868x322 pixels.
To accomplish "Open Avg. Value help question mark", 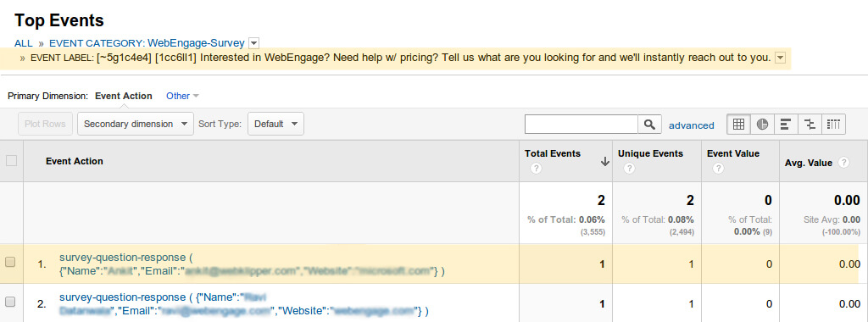I will pyautogui.click(x=843, y=163).
